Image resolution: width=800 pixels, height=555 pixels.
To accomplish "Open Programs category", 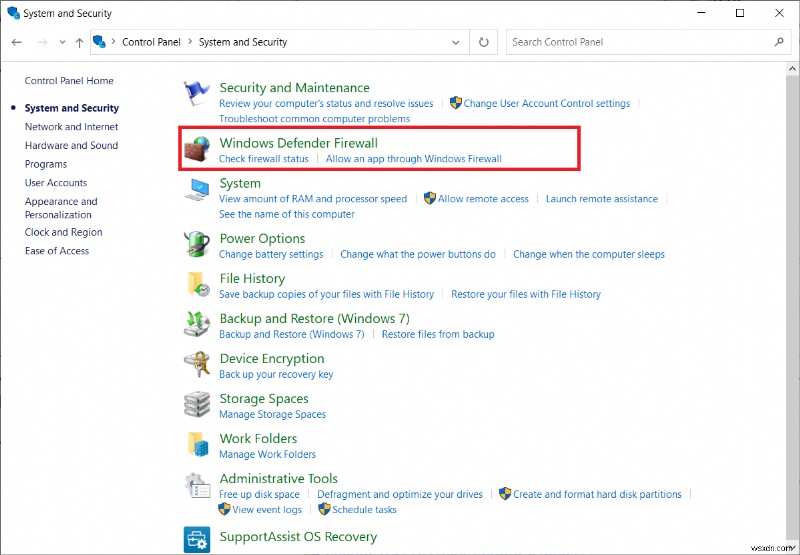I will pos(46,164).
